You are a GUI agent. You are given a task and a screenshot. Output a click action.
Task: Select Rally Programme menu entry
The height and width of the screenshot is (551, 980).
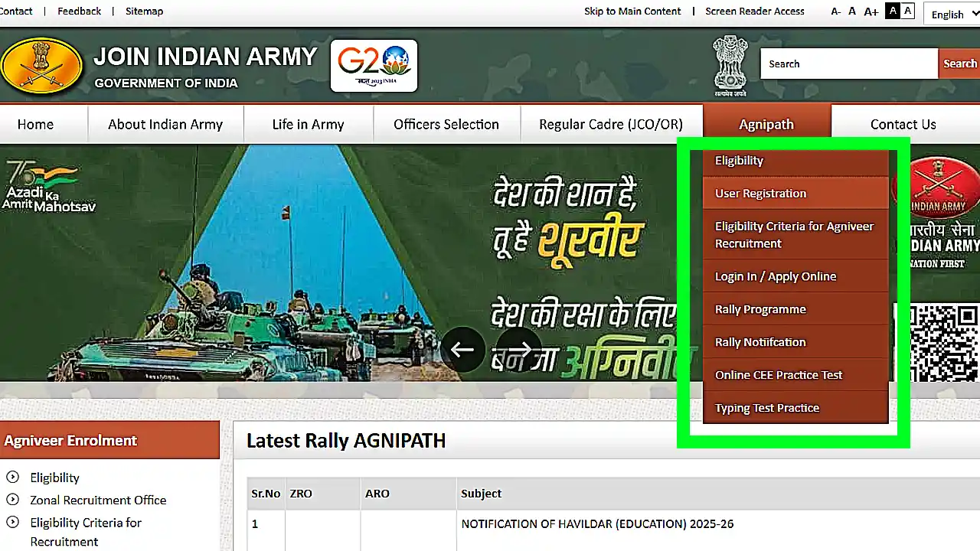[x=795, y=309]
